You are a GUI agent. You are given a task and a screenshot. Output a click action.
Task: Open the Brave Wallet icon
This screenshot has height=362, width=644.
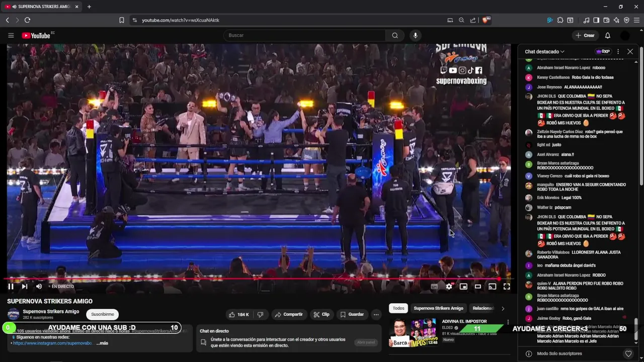[x=606, y=20]
